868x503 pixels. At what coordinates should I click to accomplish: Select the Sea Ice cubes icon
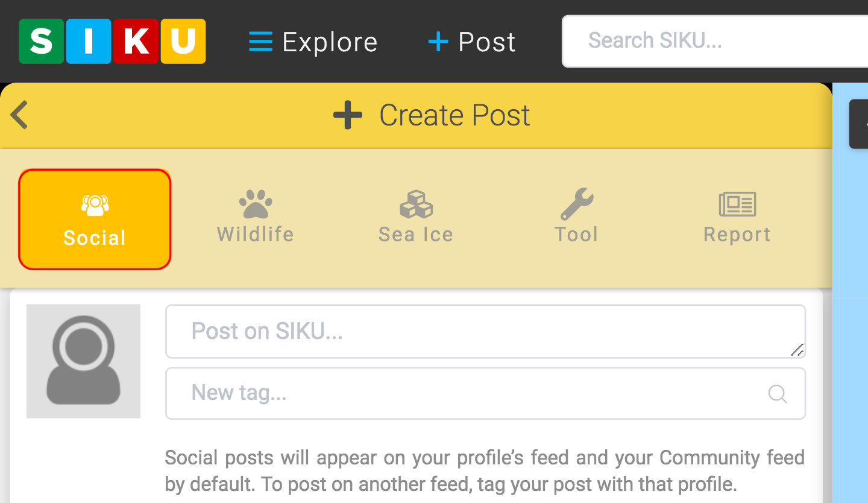(415, 205)
